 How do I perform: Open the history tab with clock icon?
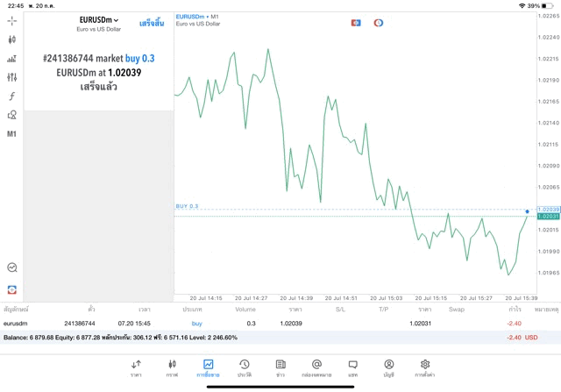tap(245, 368)
